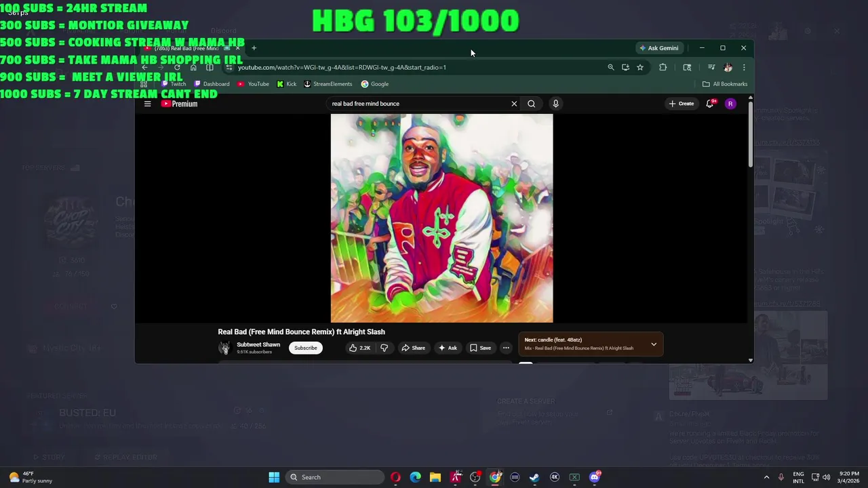Click the Chrome address bar URL
Image resolution: width=868 pixels, height=488 pixels.
click(x=342, y=67)
